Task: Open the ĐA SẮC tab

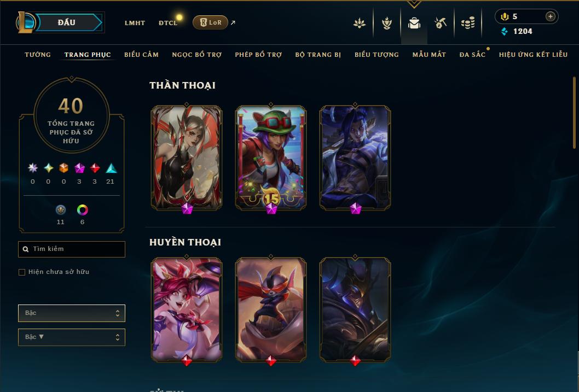Action: pos(472,55)
